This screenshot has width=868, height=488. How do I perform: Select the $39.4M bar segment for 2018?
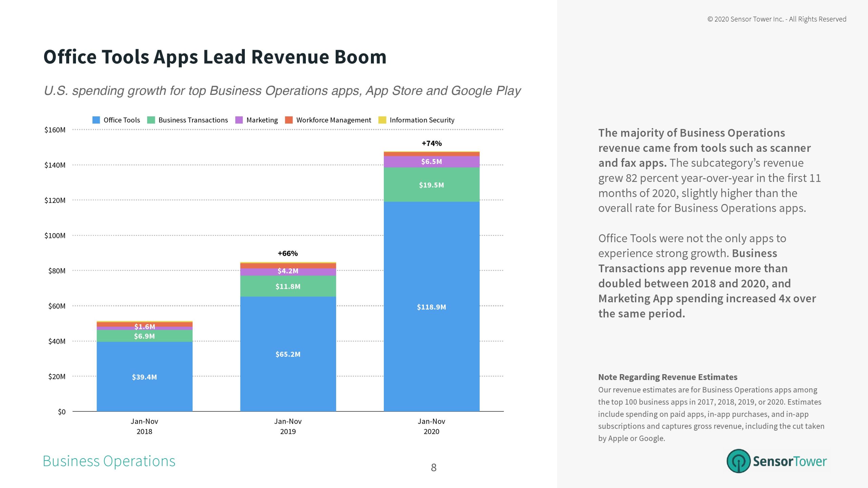[x=144, y=377]
